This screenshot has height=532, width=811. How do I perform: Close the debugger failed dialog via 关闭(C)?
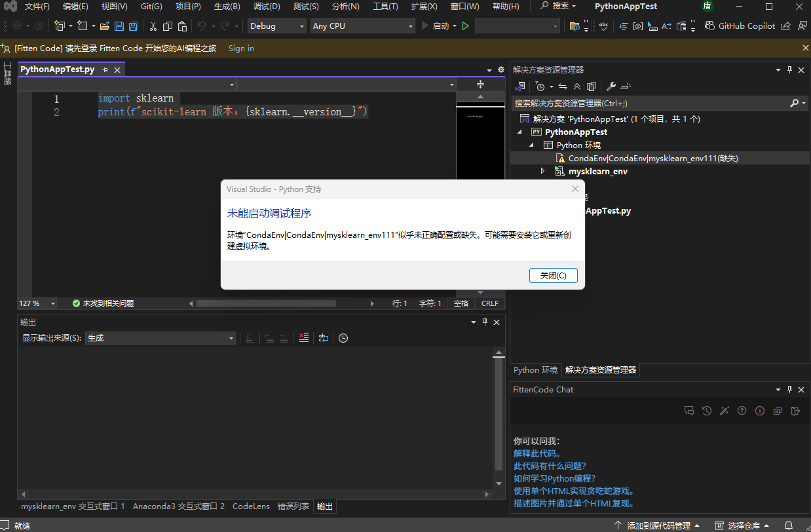pyautogui.click(x=554, y=275)
